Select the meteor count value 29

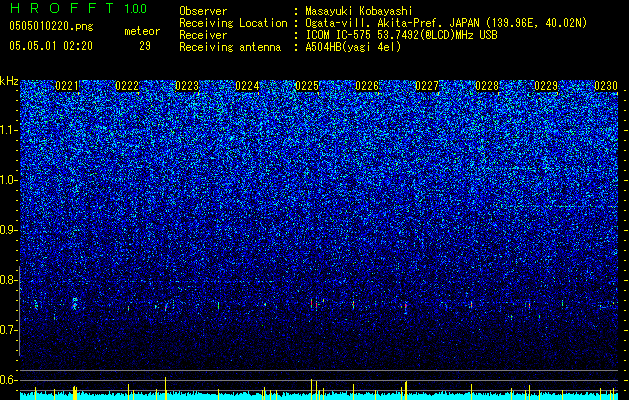point(145,46)
